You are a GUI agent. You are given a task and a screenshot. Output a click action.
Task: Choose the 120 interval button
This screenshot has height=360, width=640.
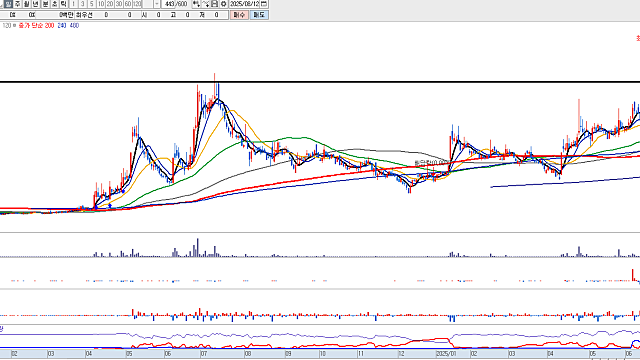[137, 4]
